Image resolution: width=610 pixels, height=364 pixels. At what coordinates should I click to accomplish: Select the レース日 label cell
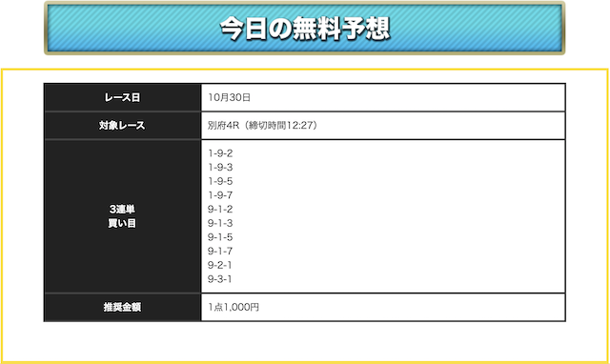(x=123, y=97)
